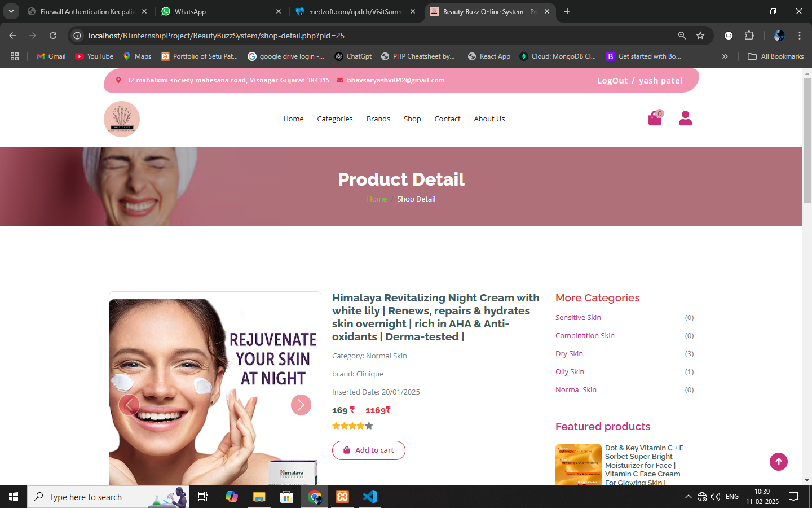
Task: Expand hidden bookmarks chevron
Action: pos(725,56)
